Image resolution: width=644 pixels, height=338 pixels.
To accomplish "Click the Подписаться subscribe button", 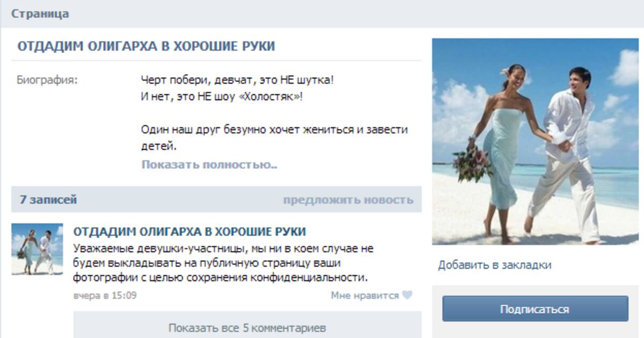I will click(x=535, y=309).
